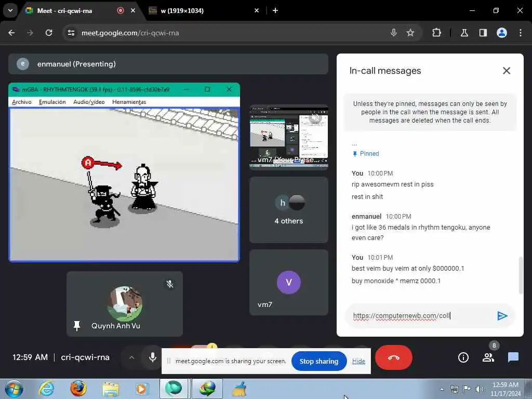Go forward in browser history

tap(30, 33)
